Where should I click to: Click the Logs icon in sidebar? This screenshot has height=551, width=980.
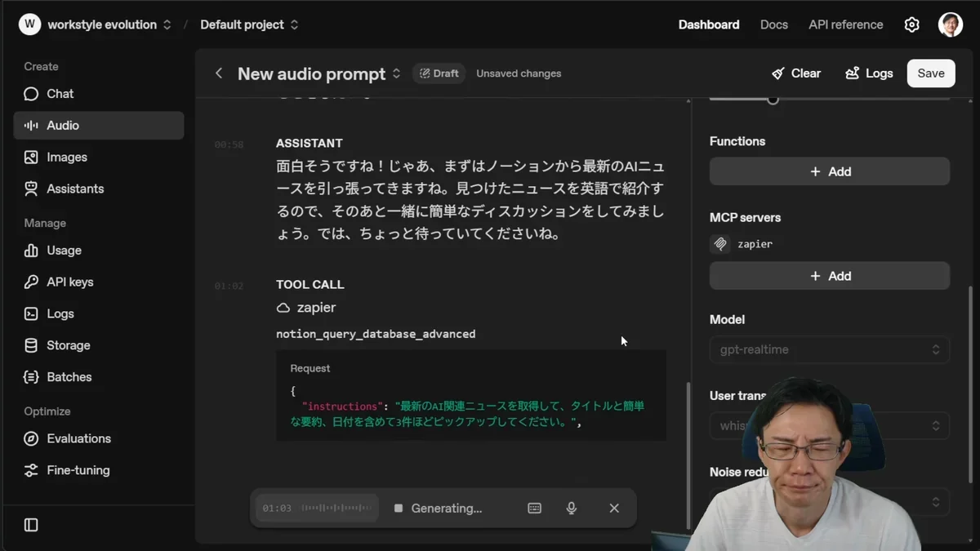(x=31, y=313)
